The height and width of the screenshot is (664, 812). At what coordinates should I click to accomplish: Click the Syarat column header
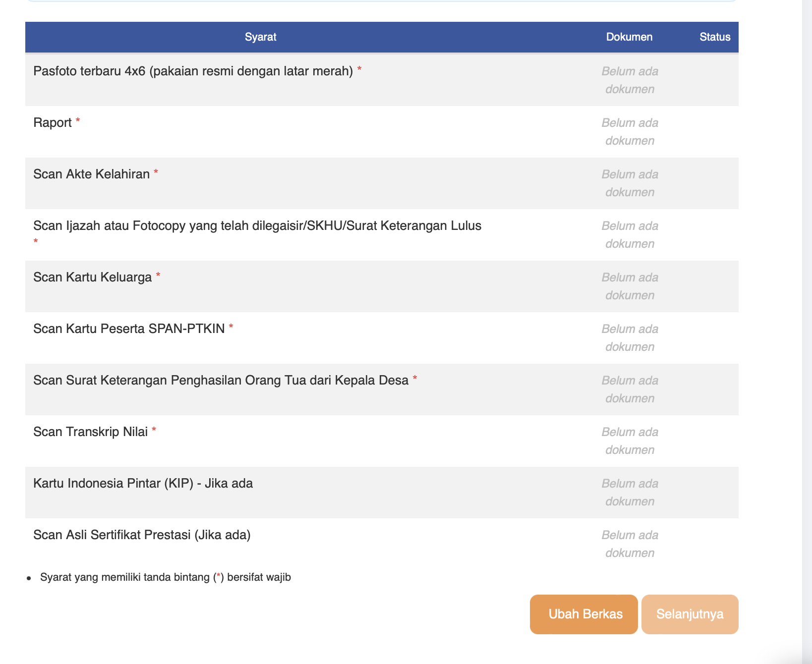[x=261, y=37]
